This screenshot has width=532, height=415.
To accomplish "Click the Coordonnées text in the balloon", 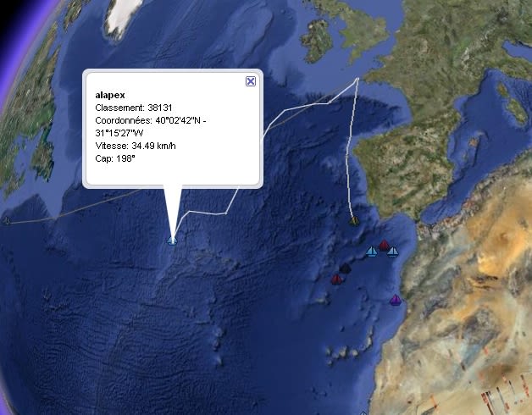I will [x=151, y=126].
